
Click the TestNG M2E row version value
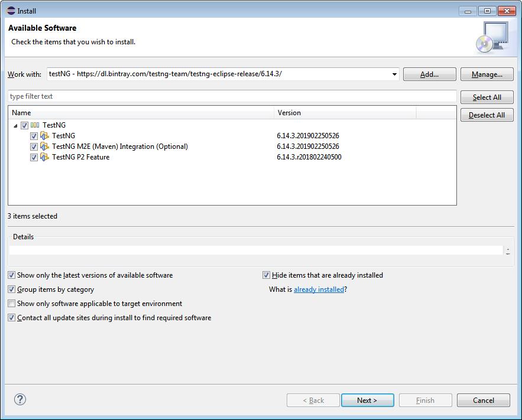[x=308, y=146]
